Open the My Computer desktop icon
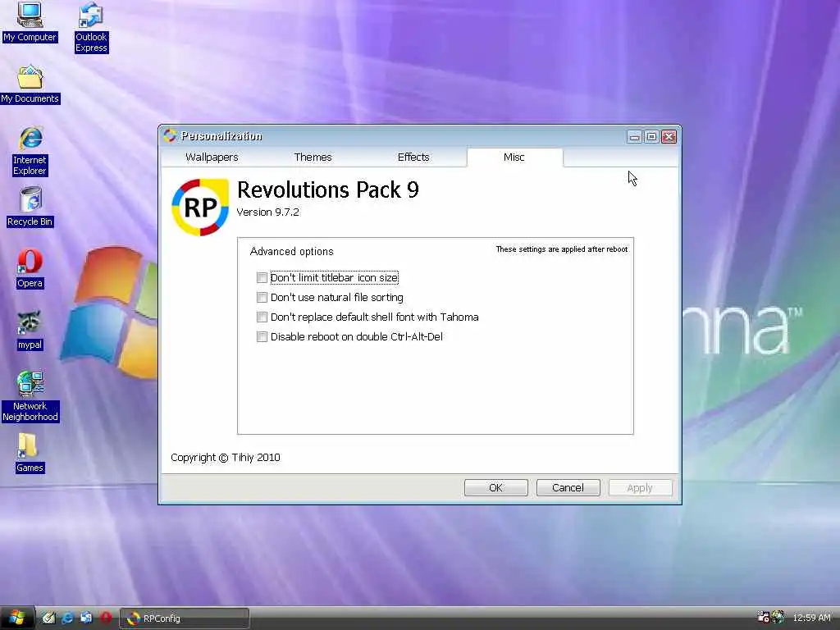 pos(30,21)
